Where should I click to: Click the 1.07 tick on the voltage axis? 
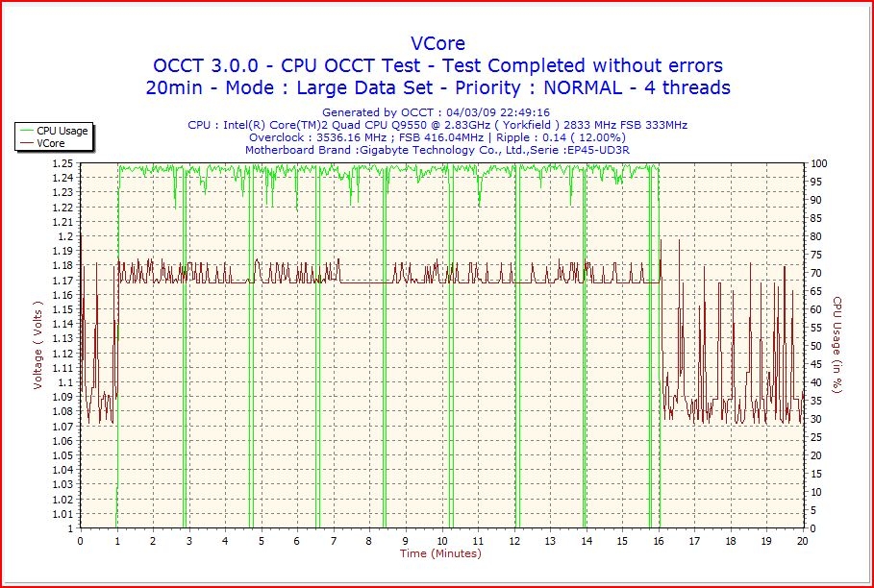click(63, 426)
